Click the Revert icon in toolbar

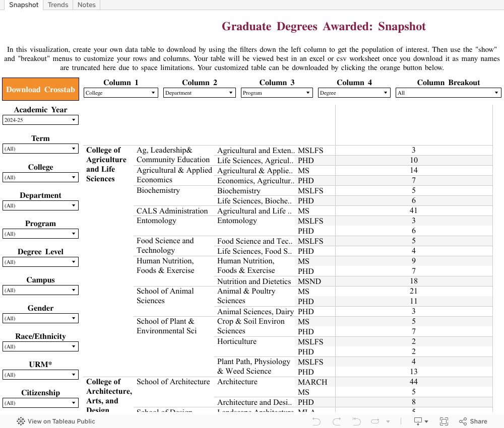[356, 421]
